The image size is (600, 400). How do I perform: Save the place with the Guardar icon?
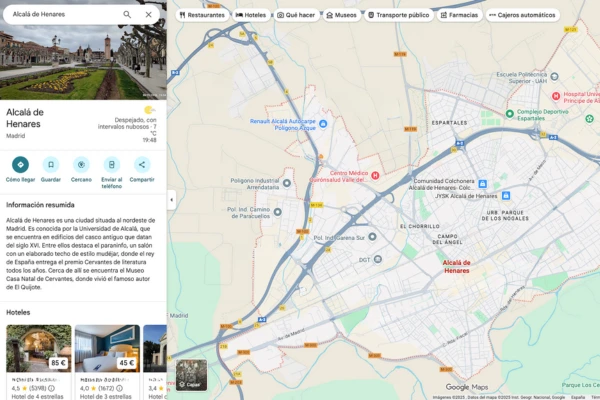[51, 165]
